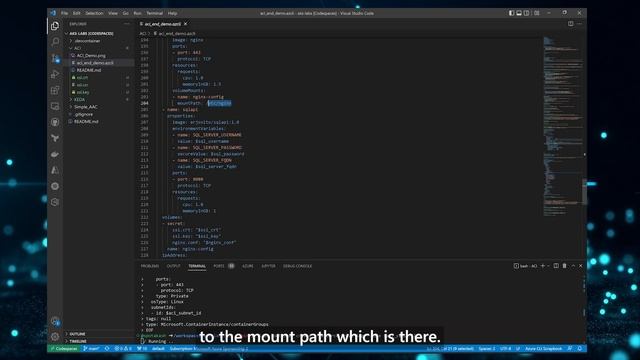Open README.md inside ACI folder
Image resolution: width=640 pixels, height=360 pixels.
point(89,70)
